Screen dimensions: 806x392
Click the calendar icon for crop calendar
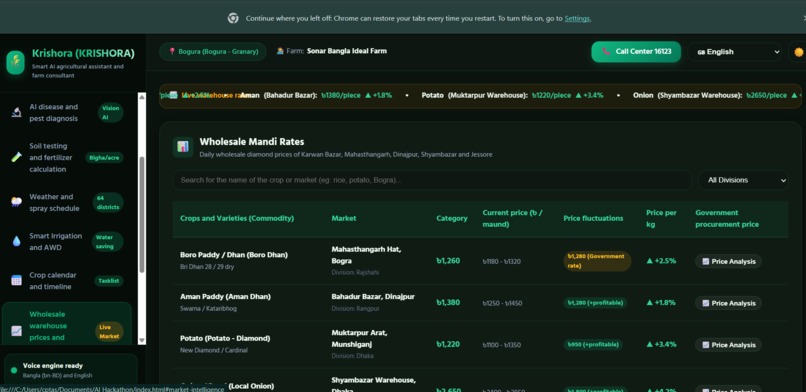tap(16, 281)
